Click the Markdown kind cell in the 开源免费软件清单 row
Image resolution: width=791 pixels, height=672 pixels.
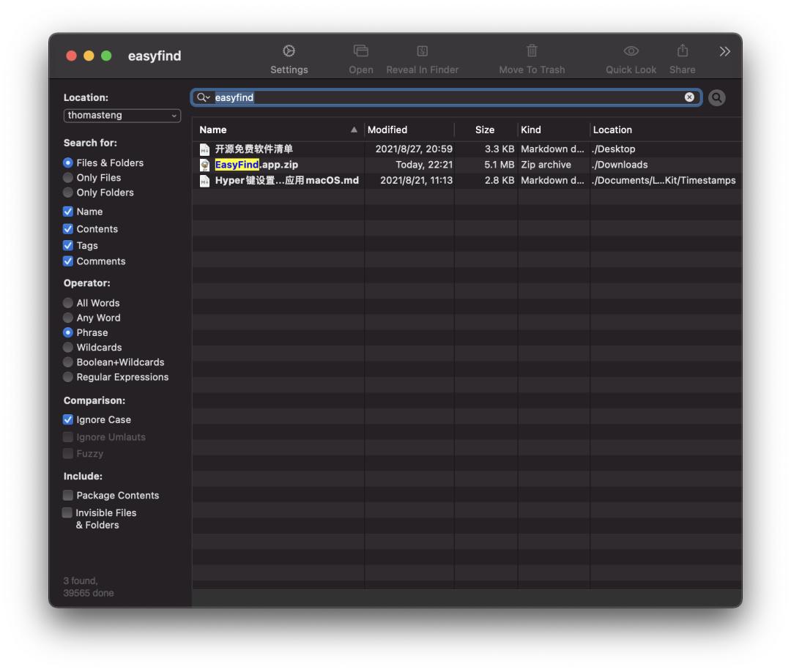click(x=552, y=149)
